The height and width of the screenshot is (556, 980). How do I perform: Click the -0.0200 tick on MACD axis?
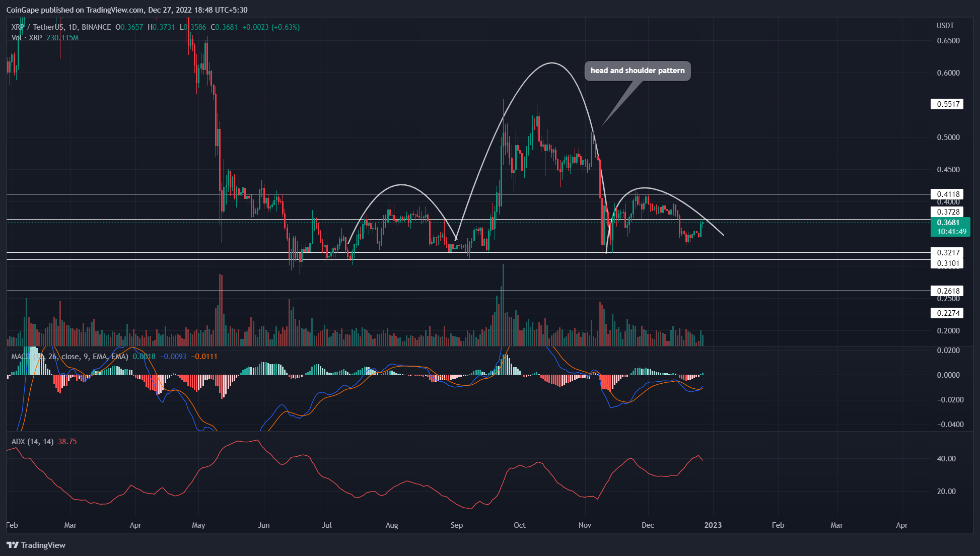950,400
